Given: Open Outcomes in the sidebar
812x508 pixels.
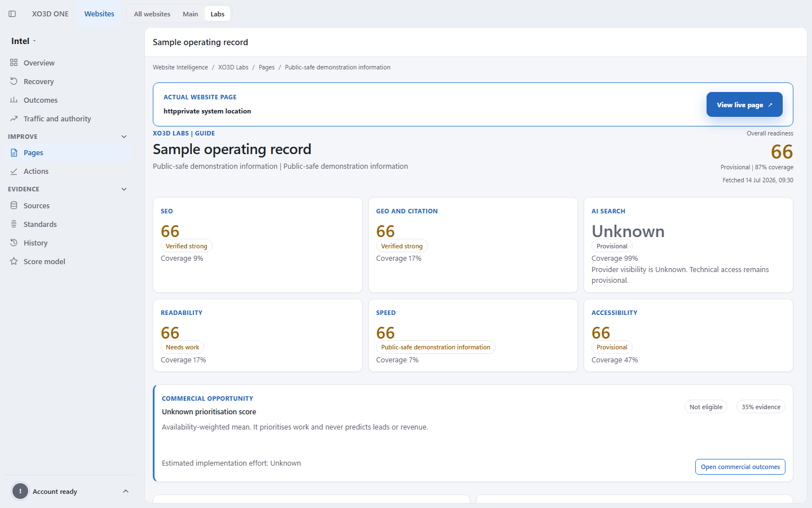Looking at the screenshot, I should coord(68,100).
